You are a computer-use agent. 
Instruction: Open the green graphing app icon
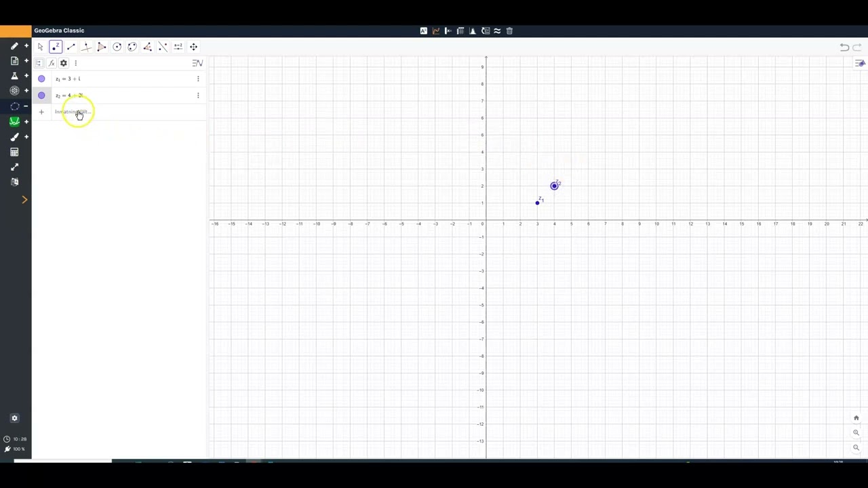14,121
